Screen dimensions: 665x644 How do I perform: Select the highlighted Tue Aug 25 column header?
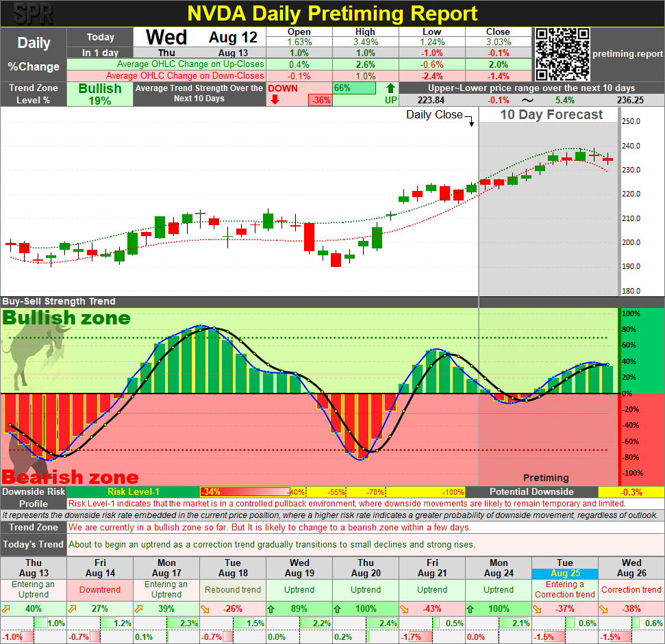[565, 568]
